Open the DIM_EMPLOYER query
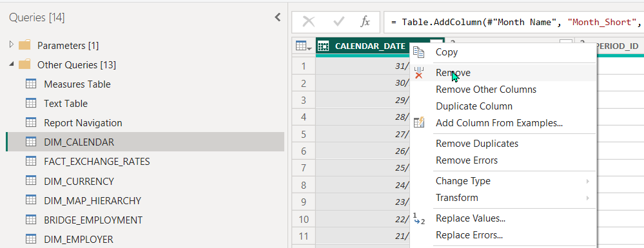644x248 pixels. coord(79,240)
